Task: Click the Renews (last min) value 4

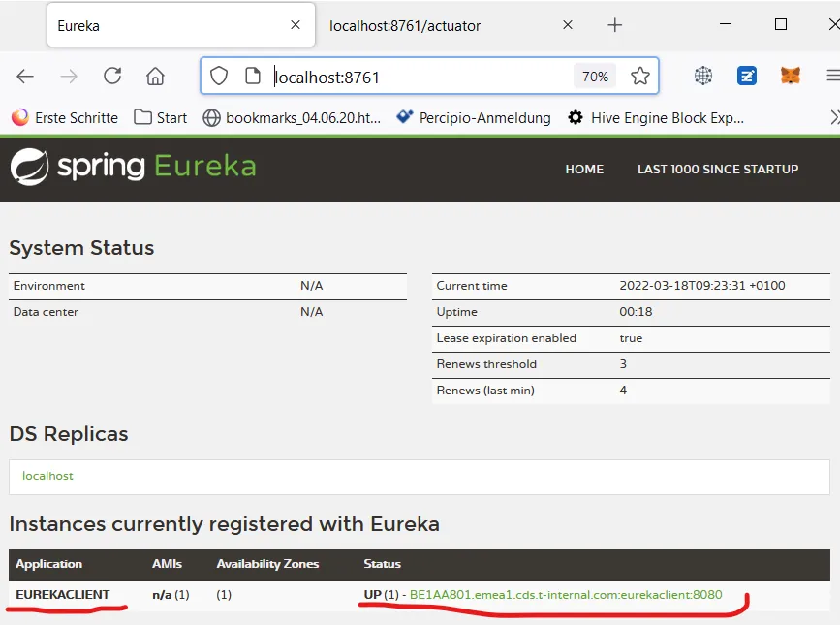Action: coord(623,391)
